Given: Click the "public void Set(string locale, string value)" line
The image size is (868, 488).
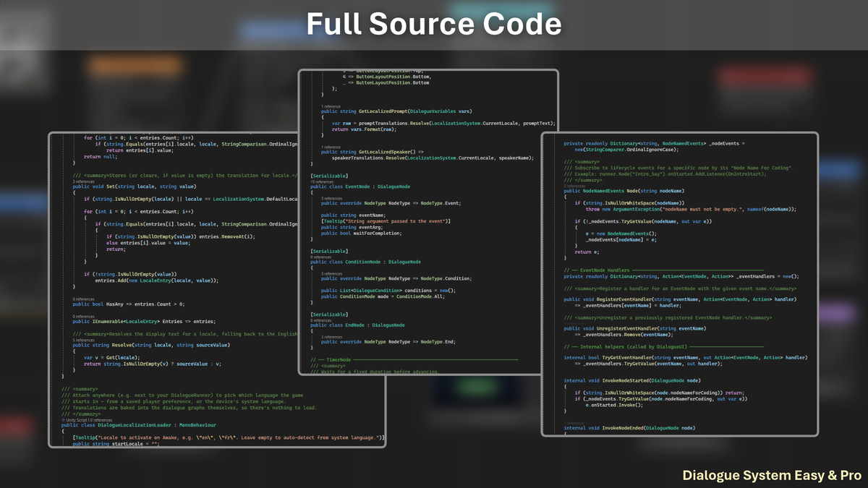Looking at the screenshot, I should [135, 186].
